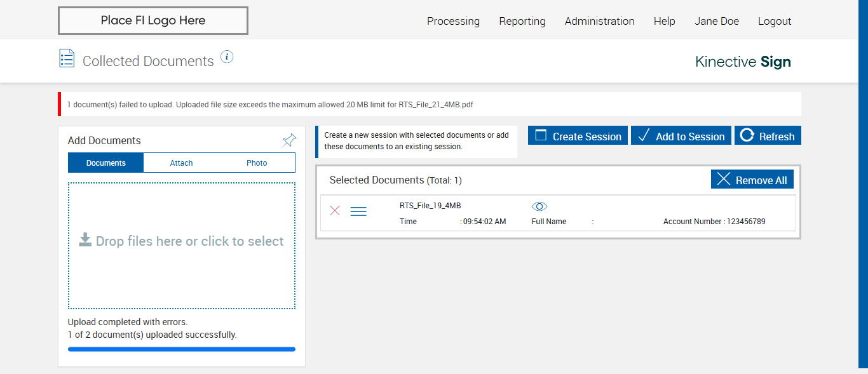Click the upload progress bar
Image resolution: width=868 pixels, height=374 pixels.
[x=182, y=349]
